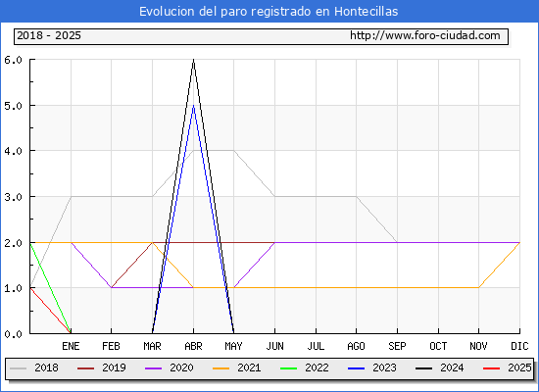Select the '2023' legend label
The width and height of the screenshot is (539, 392).
[385, 367]
